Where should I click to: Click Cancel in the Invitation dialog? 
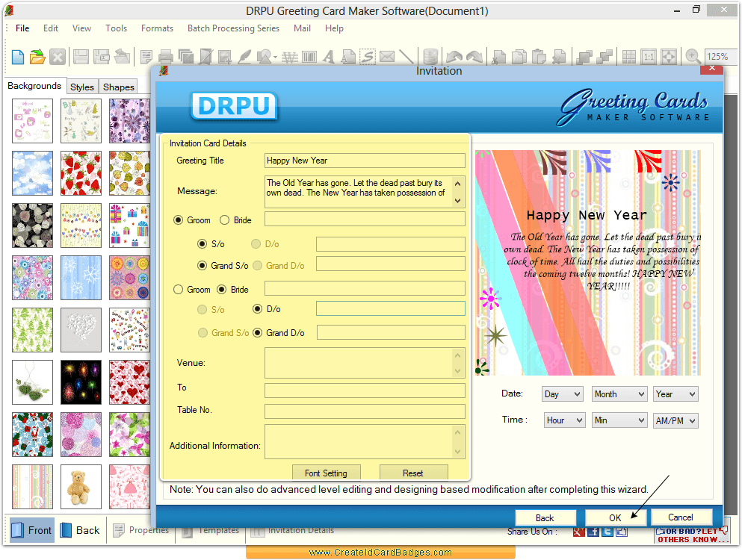tap(681, 517)
